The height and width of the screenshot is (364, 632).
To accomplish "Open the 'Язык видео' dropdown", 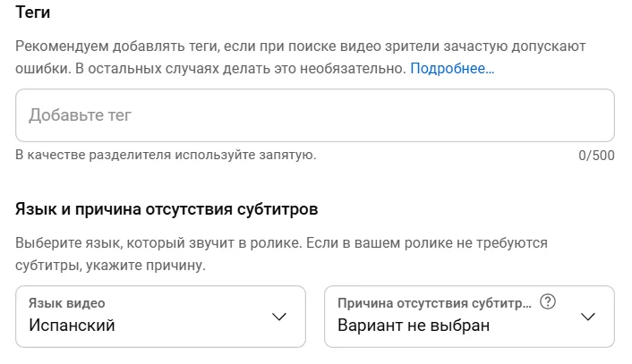I will pos(161,316).
